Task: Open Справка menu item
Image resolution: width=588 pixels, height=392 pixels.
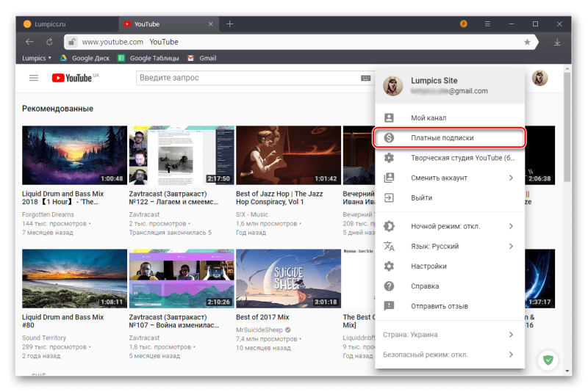Action: [450, 286]
